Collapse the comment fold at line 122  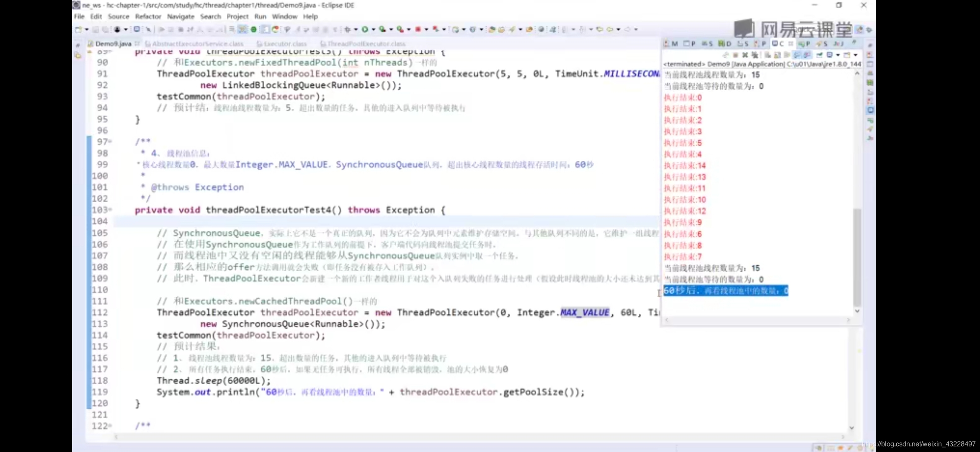point(110,426)
